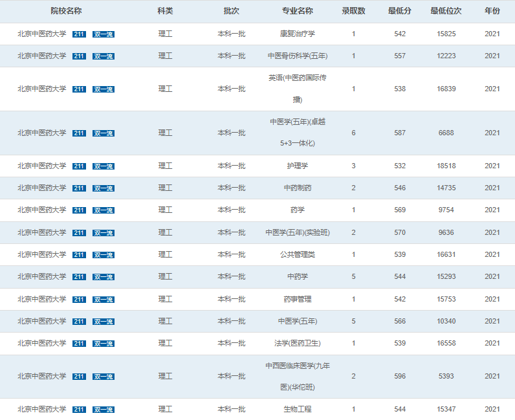Select the 药事管理 major cell
This screenshot has height=420, width=515.
(297, 300)
